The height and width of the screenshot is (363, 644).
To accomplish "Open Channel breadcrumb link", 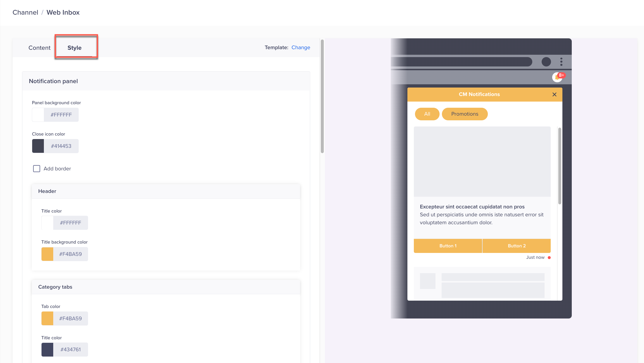I will (25, 12).
